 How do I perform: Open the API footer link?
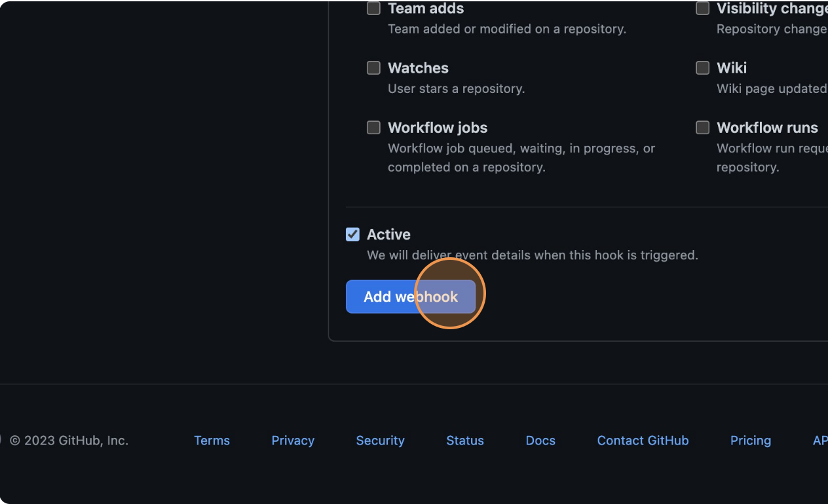click(x=821, y=441)
